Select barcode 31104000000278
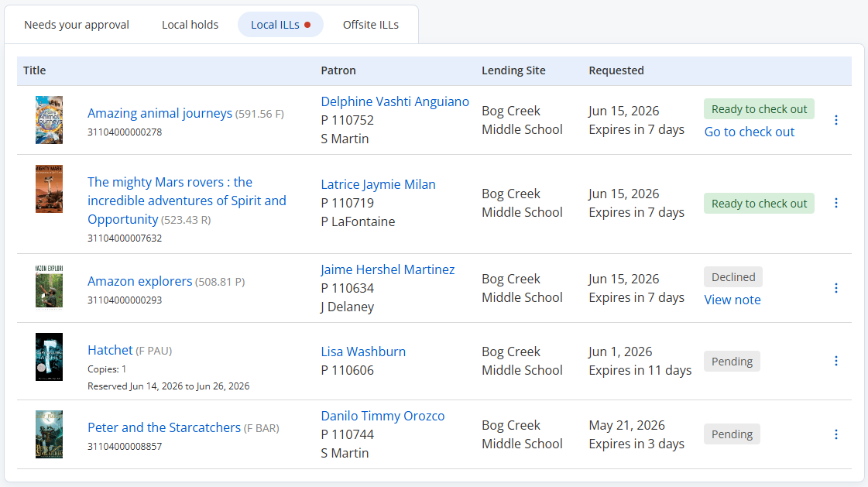The height and width of the screenshot is (487, 868). [x=125, y=132]
